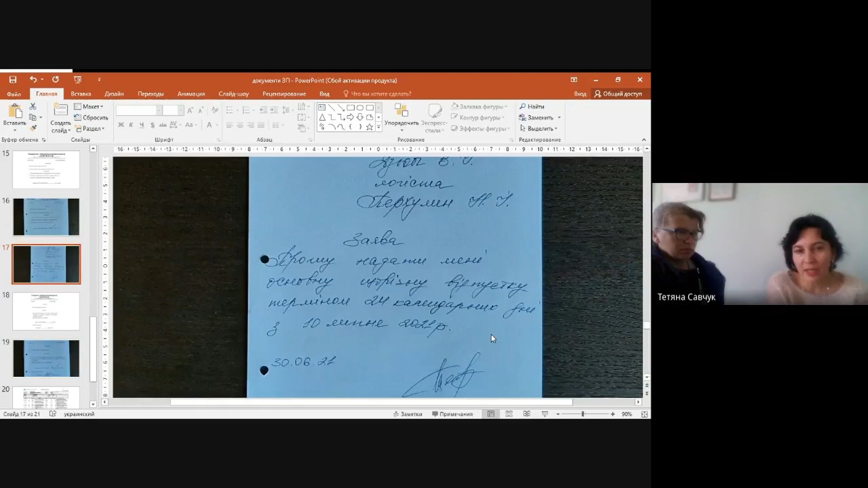
Task: Expand the Выделить selection dropdown
Action: [539, 128]
